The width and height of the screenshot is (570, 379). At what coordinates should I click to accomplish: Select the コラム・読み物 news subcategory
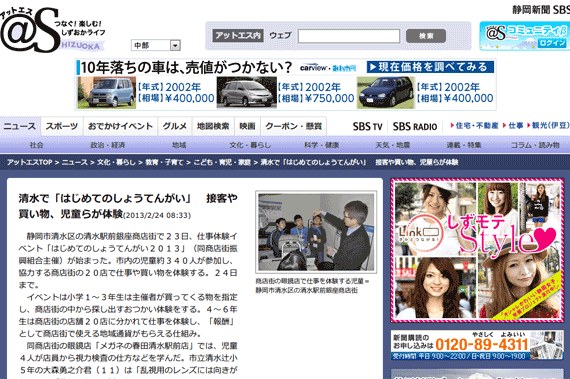(x=535, y=145)
